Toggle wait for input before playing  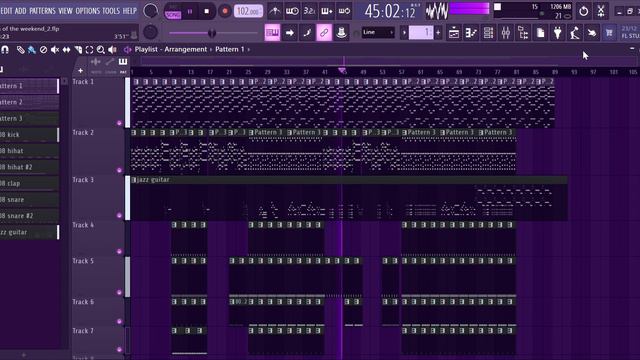click(x=292, y=11)
